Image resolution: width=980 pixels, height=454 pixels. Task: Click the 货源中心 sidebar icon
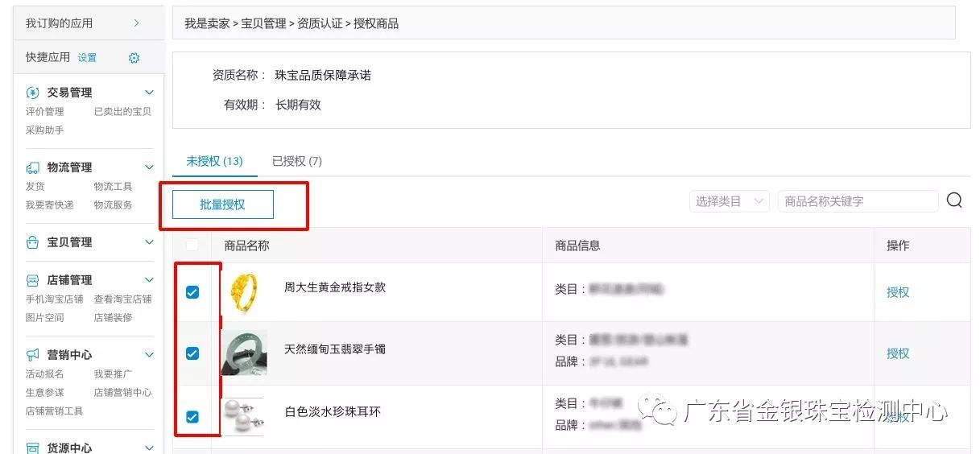(x=33, y=448)
